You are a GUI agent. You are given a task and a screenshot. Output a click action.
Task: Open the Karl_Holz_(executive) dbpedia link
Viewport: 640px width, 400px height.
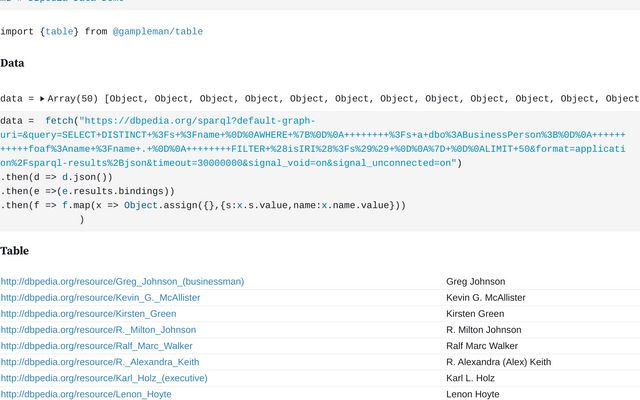tap(104, 378)
